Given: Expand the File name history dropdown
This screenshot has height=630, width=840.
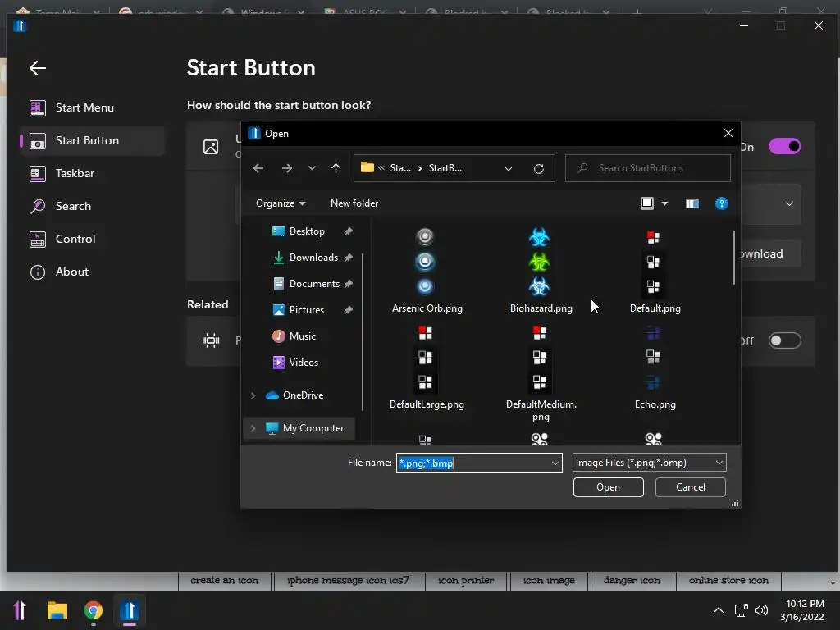Looking at the screenshot, I should click(x=555, y=463).
